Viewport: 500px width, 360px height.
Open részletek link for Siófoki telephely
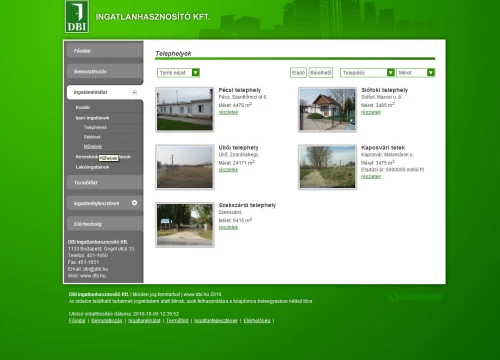click(x=371, y=112)
